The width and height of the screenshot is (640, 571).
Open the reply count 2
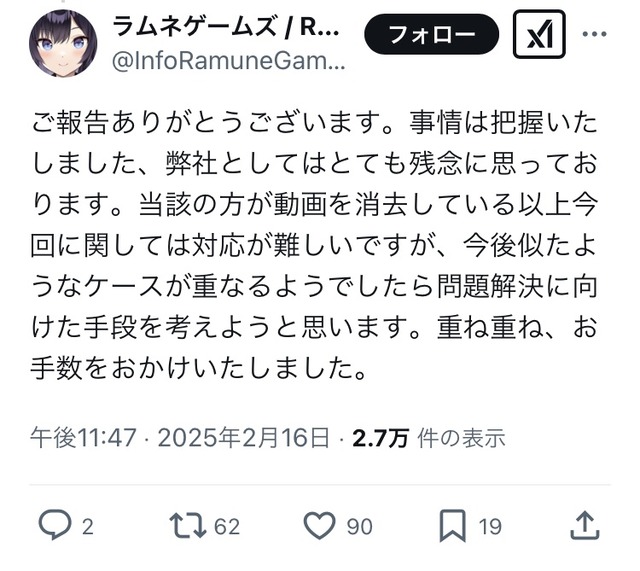(x=88, y=527)
